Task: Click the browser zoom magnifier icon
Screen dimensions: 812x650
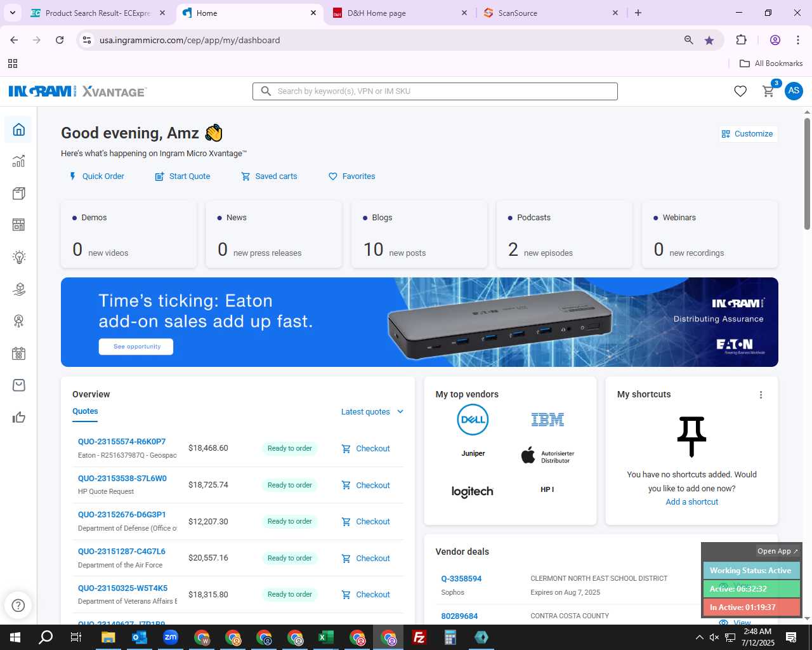Action: click(x=689, y=40)
